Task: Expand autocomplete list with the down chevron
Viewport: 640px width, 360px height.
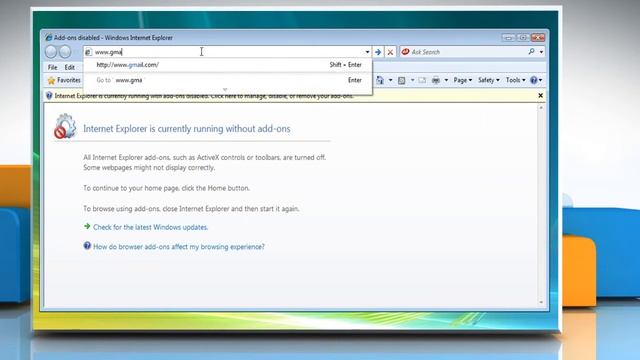Action: [x=225, y=89]
